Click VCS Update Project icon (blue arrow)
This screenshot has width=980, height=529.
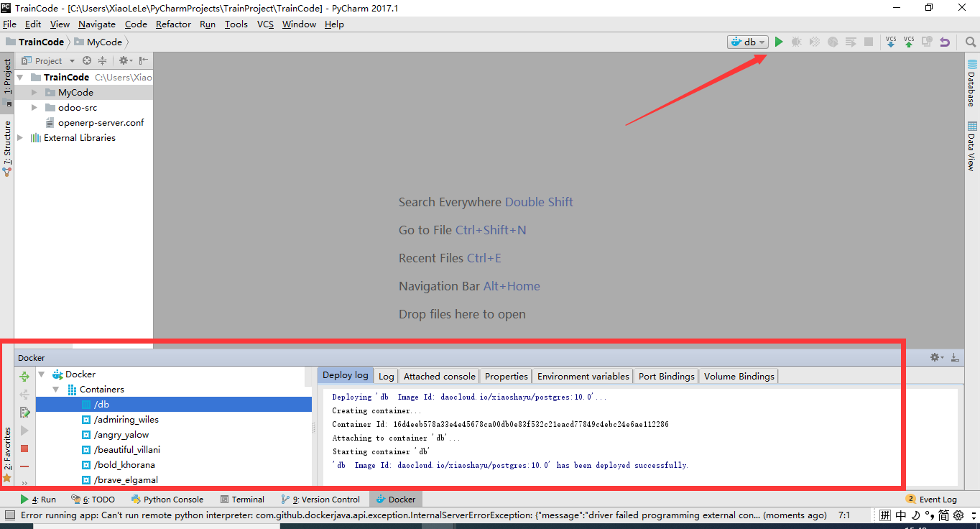891,42
